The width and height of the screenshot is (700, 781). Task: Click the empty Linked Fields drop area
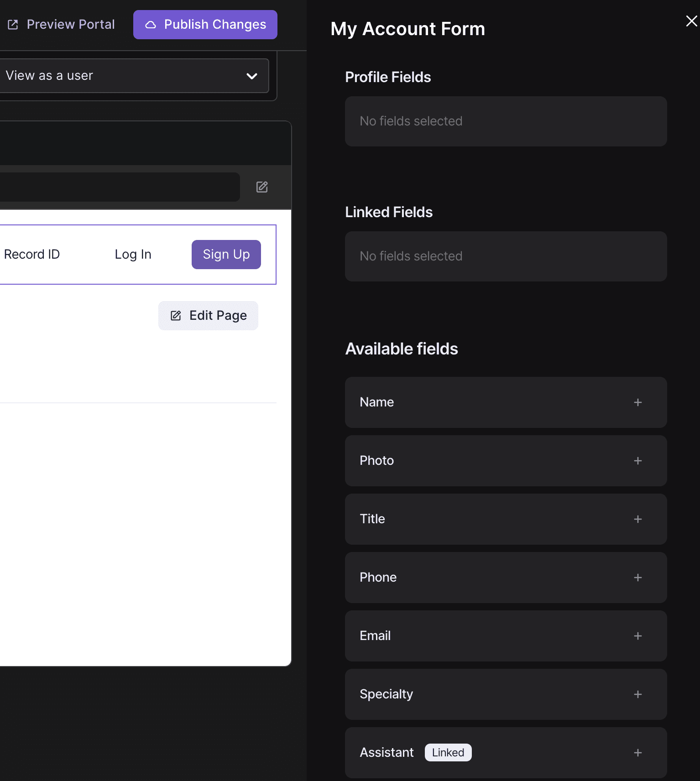pyautogui.click(x=506, y=256)
